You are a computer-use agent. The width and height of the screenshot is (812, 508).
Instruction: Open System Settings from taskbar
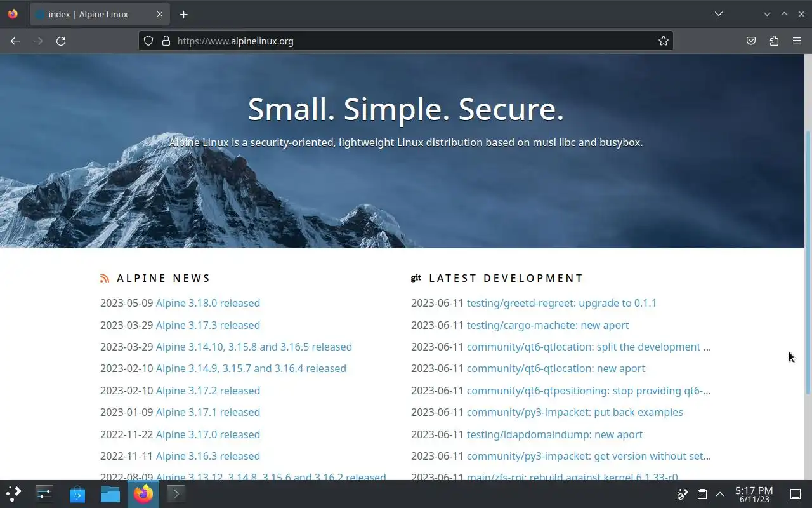(44, 493)
